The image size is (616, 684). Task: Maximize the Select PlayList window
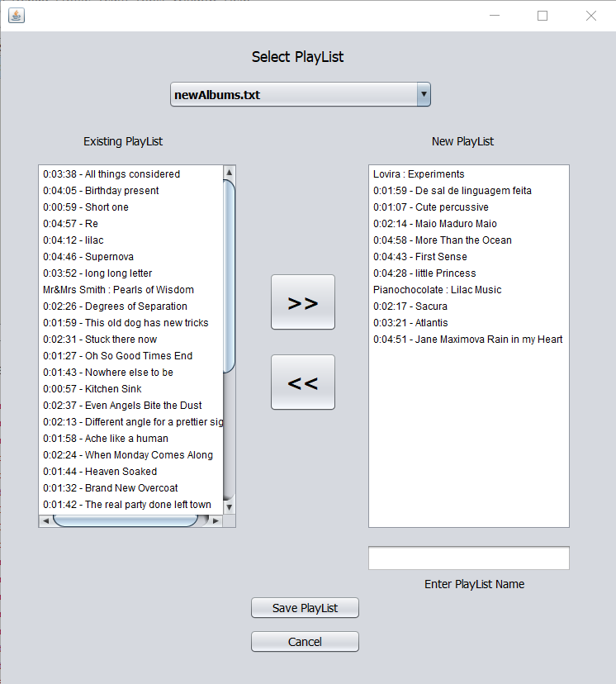click(543, 16)
